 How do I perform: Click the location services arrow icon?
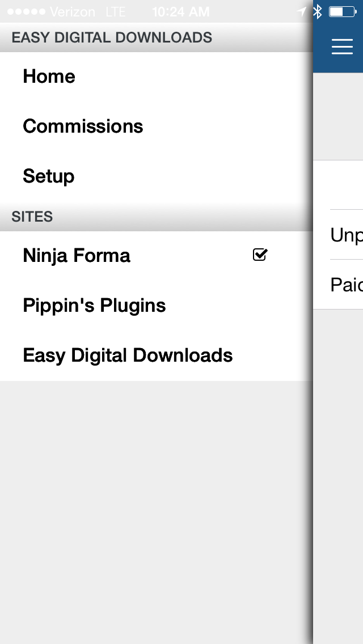point(302,11)
